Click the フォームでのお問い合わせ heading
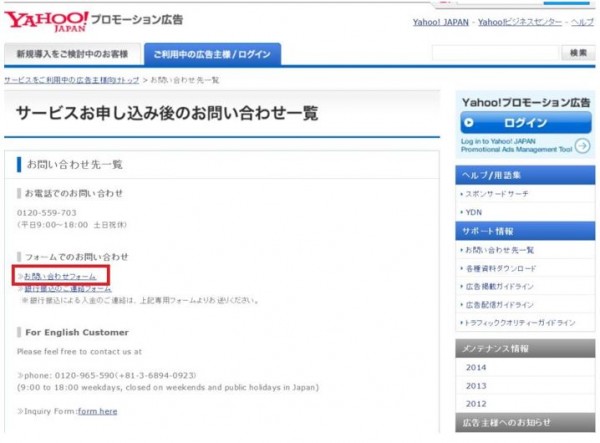Screen dimensions: 600x443 click(76, 257)
